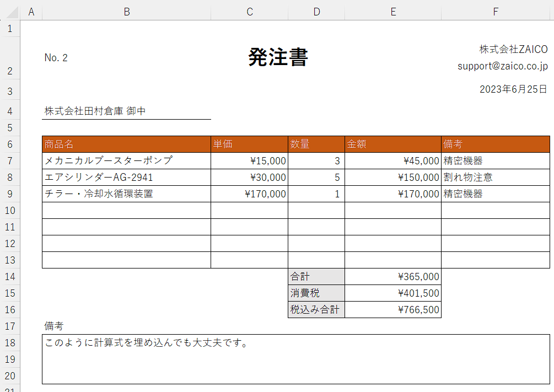This screenshot has width=554, height=392.
Task: Click the select-all corner of the sheet
Action: pyautogui.click(x=10, y=12)
